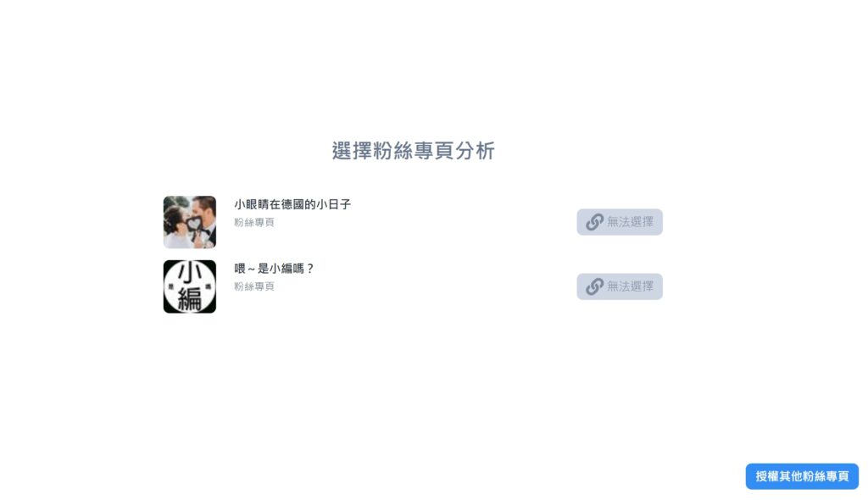Image resolution: width=868 pixels, height=500 pixels.
Task: Click the heart shape in the couple photo
Action: pyautogui.click(x=193, y=224)
